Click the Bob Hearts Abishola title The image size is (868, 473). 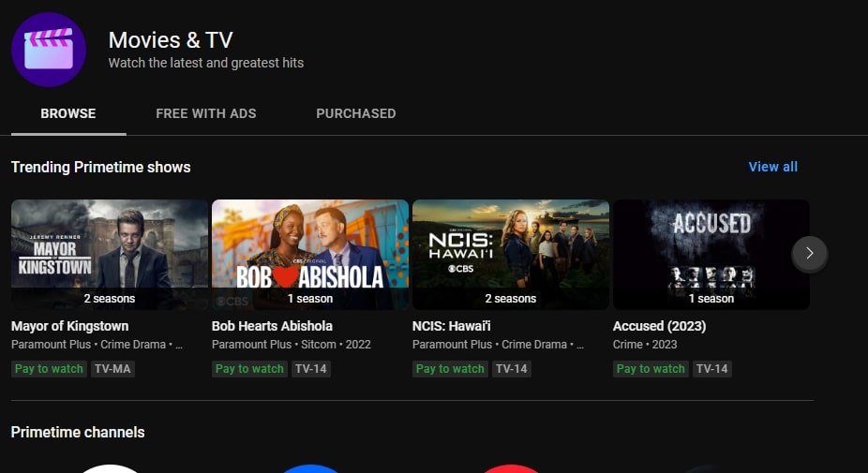click(272, 326)
